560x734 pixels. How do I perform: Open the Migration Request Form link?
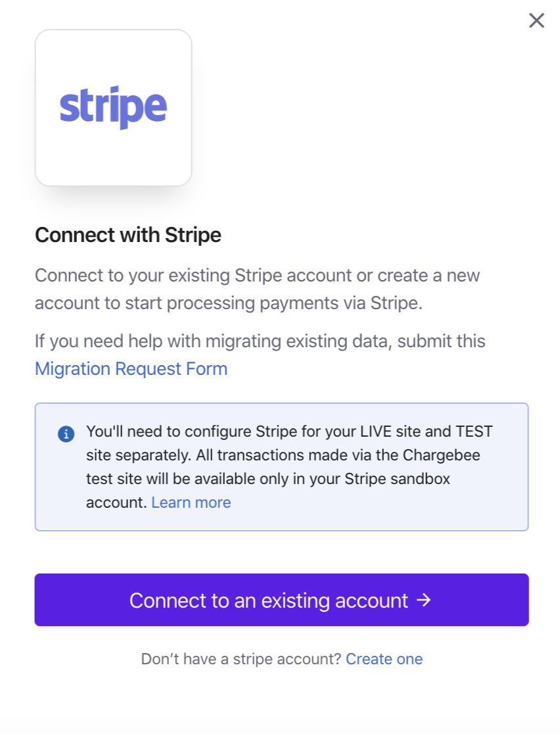pos(131,369)
